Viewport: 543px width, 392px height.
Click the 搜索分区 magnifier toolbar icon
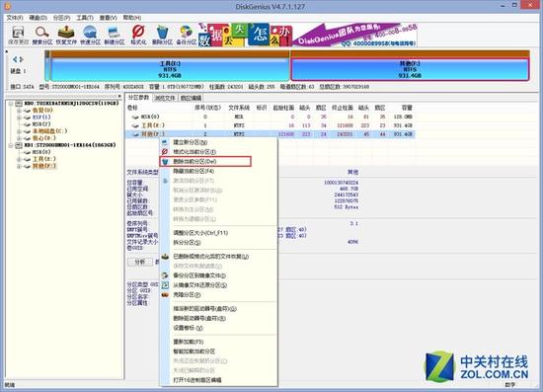tap(42, 35)
